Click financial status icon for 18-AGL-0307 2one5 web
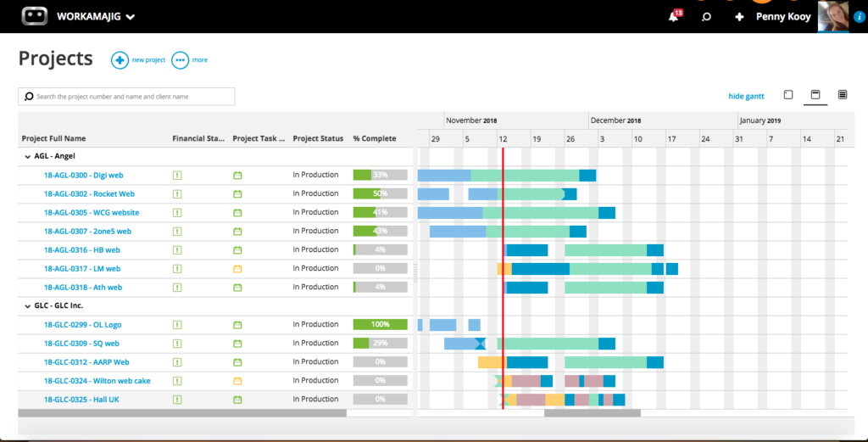 [177, 232]
